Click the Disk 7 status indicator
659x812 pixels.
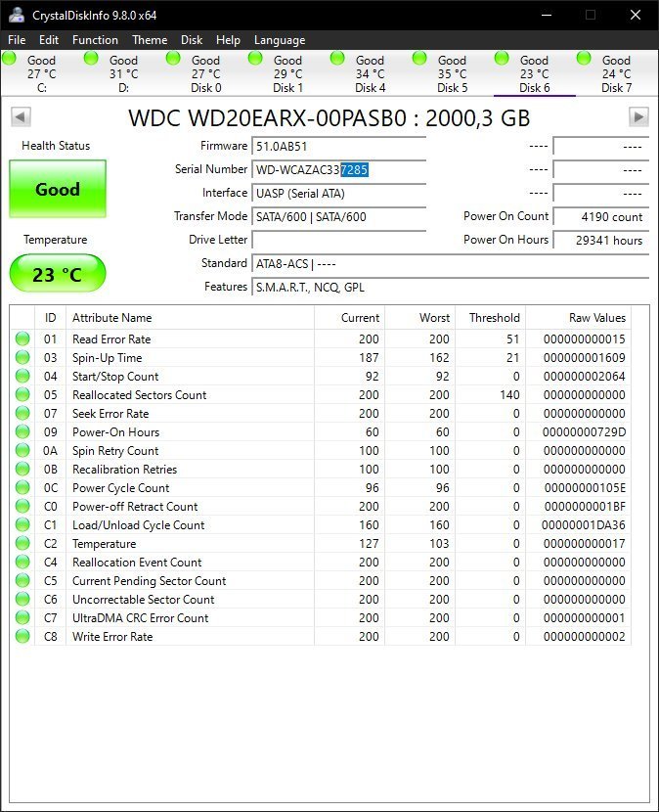point(585,60)
